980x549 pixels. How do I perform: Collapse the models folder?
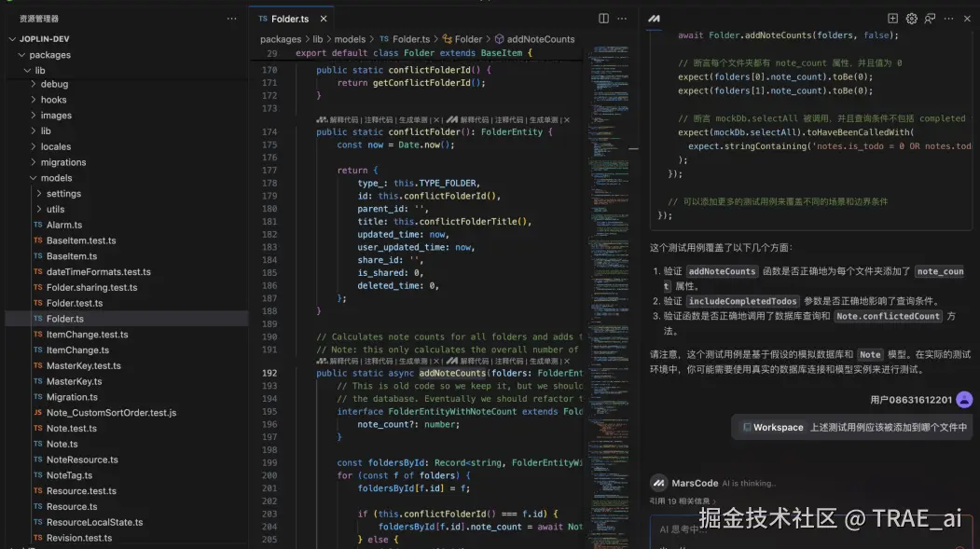tap(34, 178)
